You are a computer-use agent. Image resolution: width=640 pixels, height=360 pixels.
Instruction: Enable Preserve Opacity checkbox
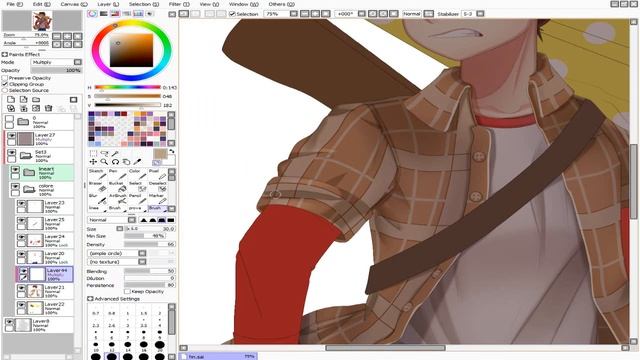point(5,78)
